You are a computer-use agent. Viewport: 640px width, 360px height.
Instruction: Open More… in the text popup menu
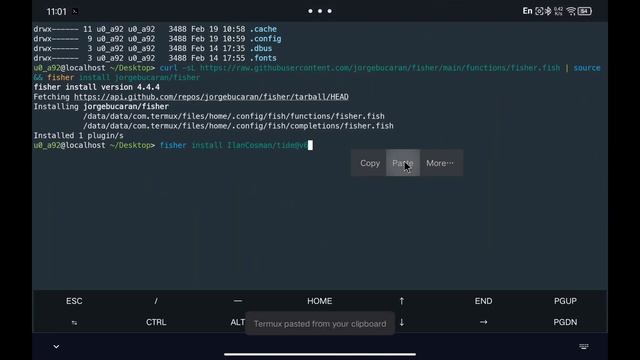[440, 163]
